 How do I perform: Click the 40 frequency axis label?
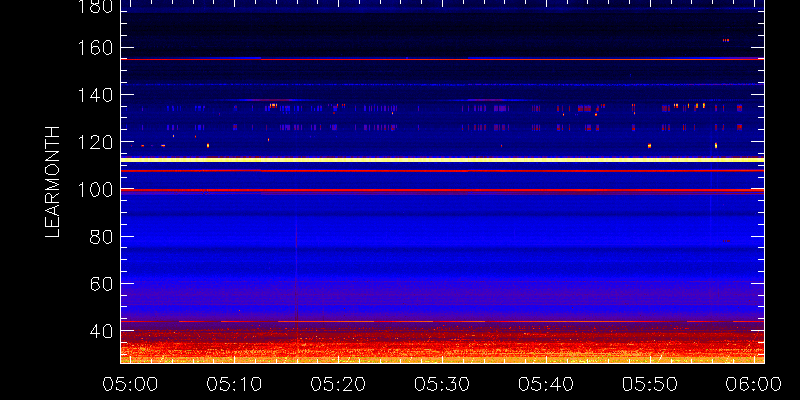[x=101, y=331]
